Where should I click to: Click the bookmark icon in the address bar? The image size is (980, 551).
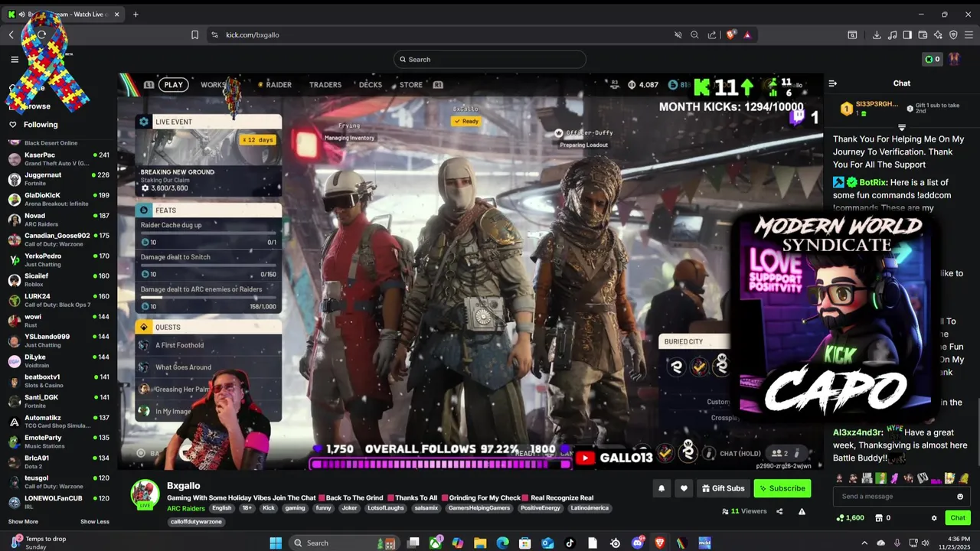(194, 34)
